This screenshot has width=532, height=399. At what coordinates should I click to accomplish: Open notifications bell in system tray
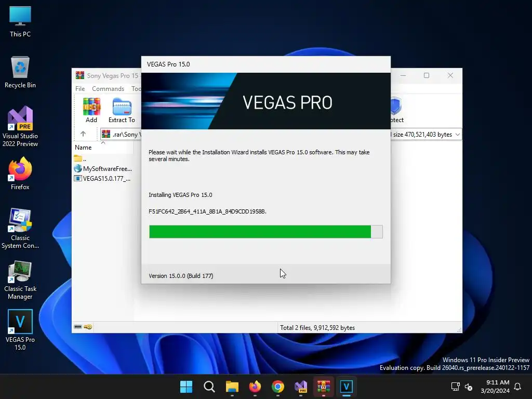(518, 387)
